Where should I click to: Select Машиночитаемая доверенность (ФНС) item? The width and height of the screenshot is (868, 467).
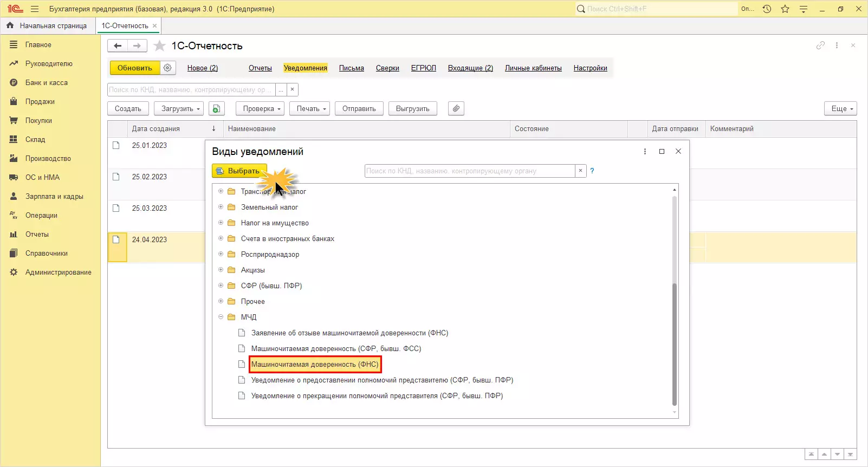(315, 365)
